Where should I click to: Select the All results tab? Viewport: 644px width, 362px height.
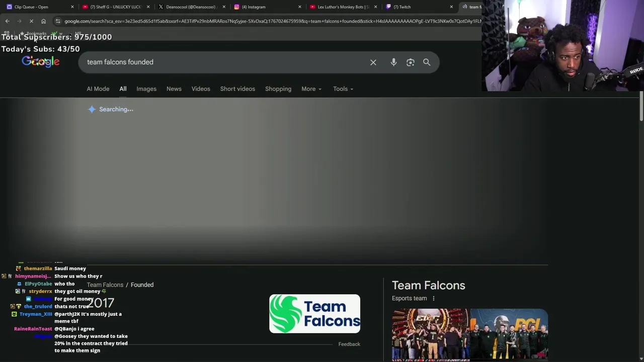123,89
